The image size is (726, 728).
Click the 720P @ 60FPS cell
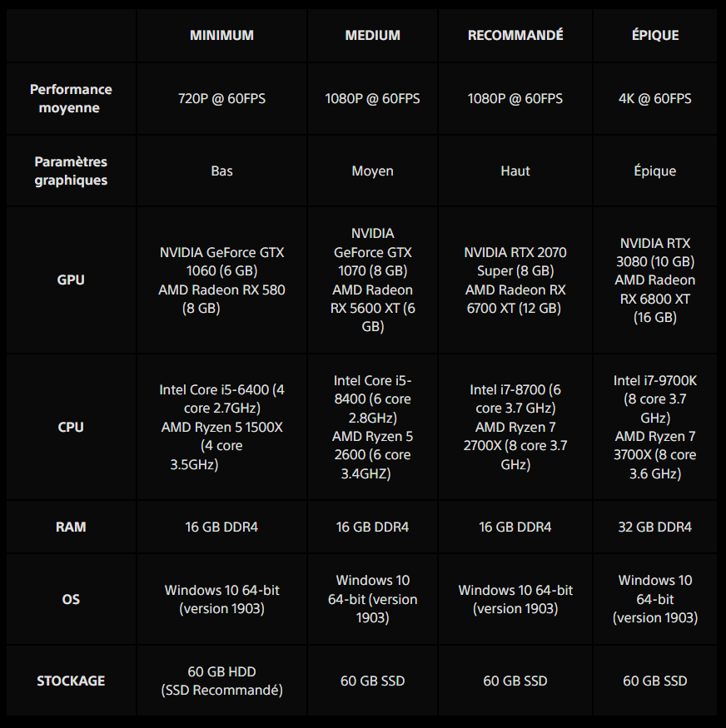(x=221, y=98)
